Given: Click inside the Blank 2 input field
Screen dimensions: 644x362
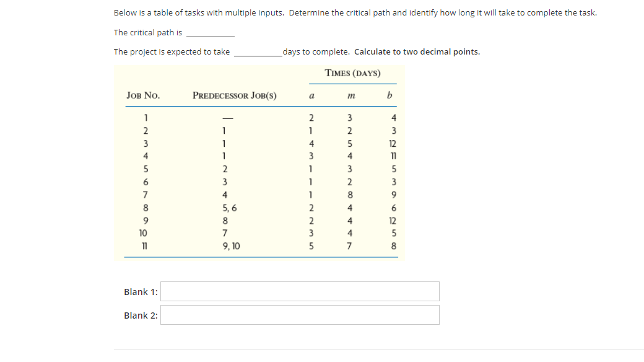Looking at the screenshot, I should coord(300,315).
